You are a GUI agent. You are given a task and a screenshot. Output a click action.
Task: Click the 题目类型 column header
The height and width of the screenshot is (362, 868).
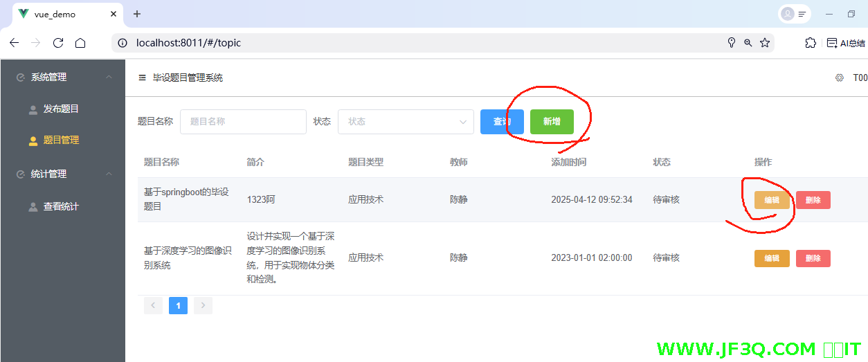pyautogui.click(x=365, y=162)
